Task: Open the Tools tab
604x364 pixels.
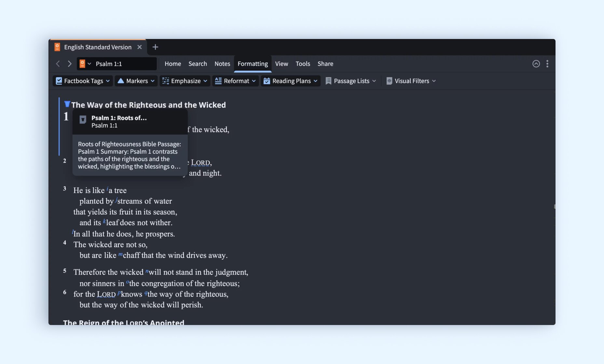Action: coord(303,64)
